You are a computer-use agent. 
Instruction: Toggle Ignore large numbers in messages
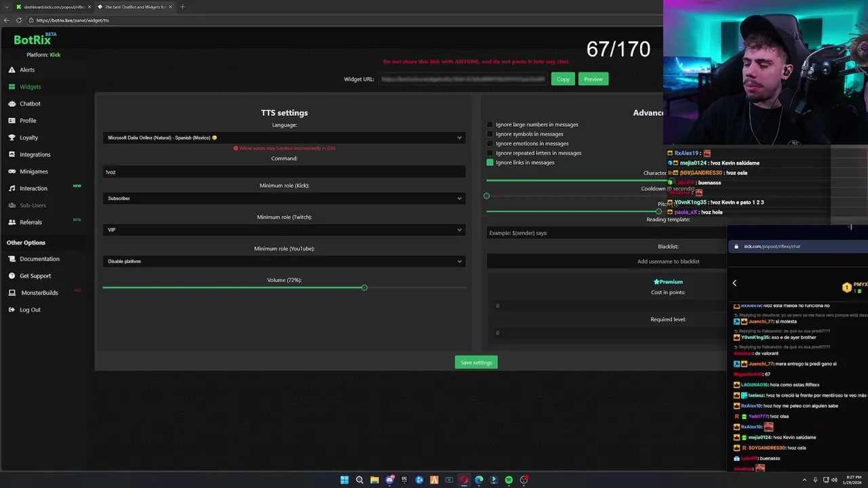(x=490, y=125)
